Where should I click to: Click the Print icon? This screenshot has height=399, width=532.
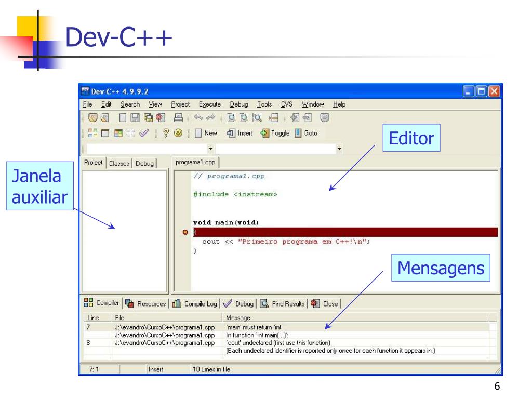coord(178,118)
